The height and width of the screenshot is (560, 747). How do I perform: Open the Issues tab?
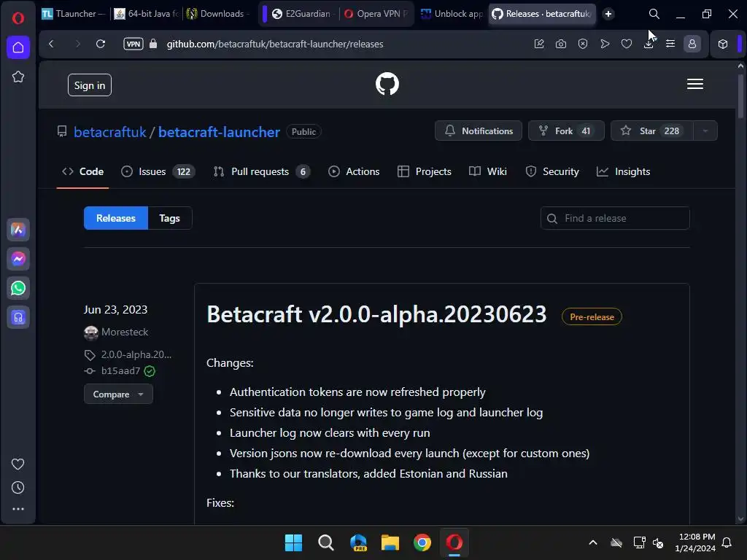coord(158,171)
